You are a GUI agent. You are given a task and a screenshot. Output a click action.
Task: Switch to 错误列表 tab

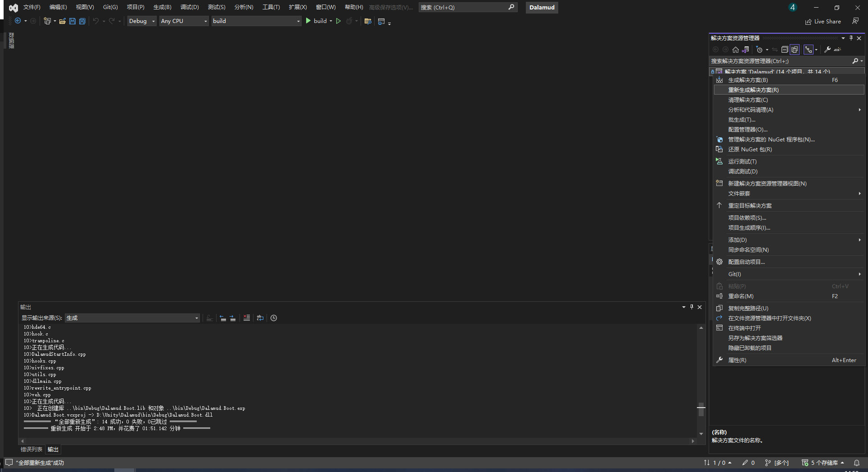32,449
